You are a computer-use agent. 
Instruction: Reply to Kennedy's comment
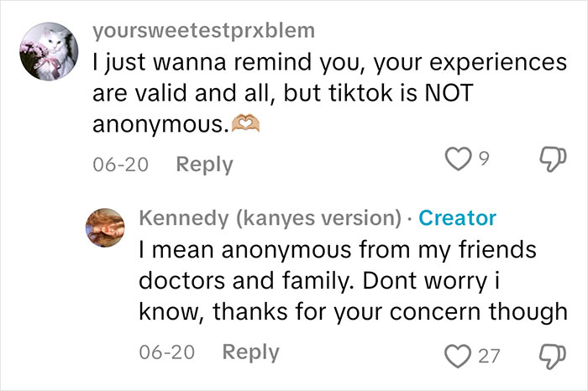pyautogui.click(x=251, y=352)
